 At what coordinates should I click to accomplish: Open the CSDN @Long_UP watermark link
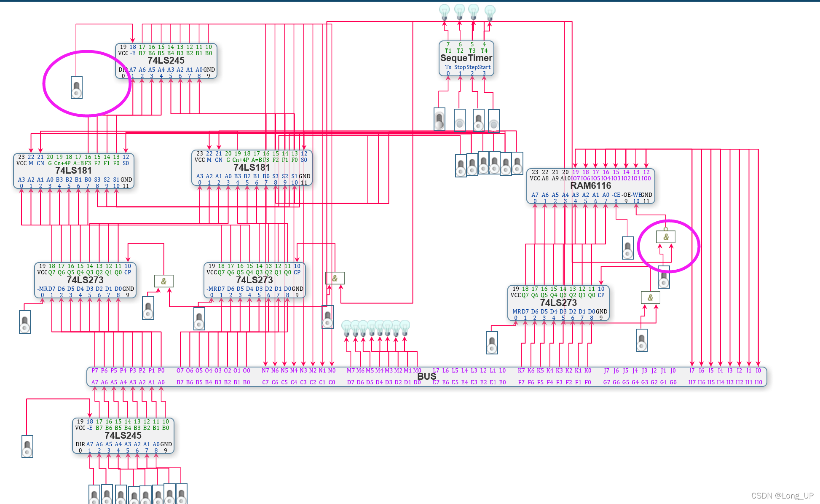(x=782, y=496)
